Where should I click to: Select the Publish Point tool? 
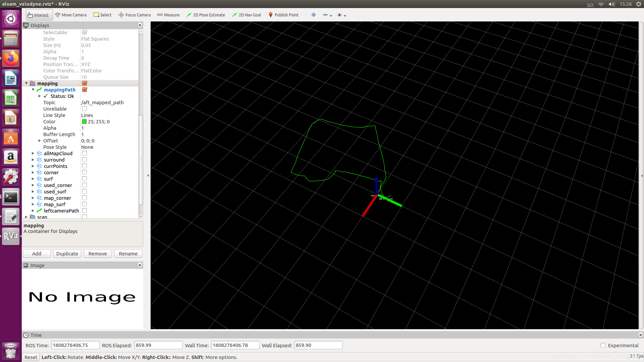(x=283, y=15)
